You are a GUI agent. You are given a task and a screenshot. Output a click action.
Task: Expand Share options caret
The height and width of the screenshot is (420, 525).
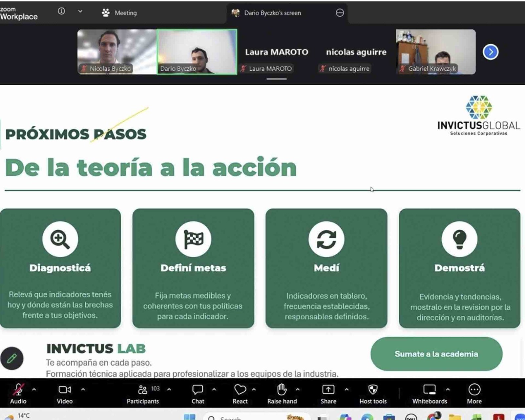pos(346,389)
